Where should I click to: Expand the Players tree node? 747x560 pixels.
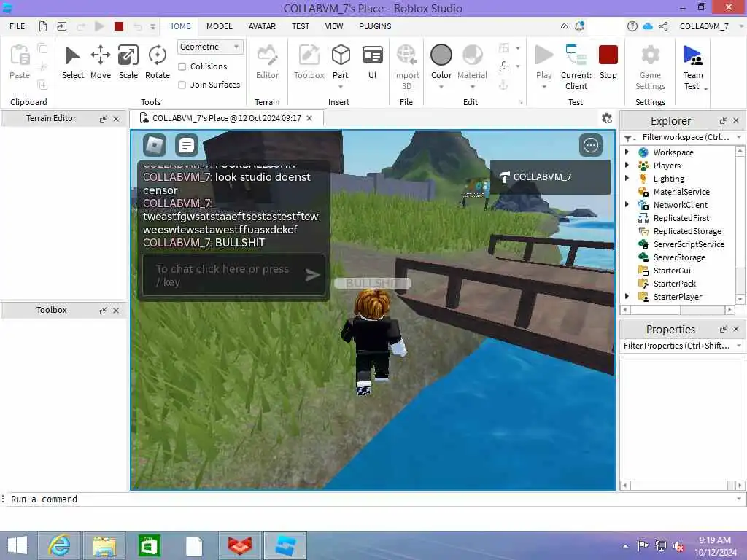(x=627, y=166)
